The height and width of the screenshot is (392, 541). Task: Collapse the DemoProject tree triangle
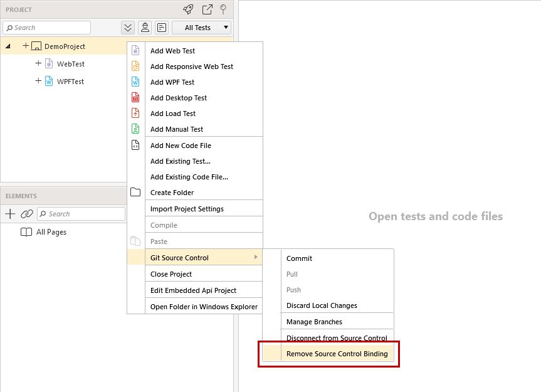(8, 46)
